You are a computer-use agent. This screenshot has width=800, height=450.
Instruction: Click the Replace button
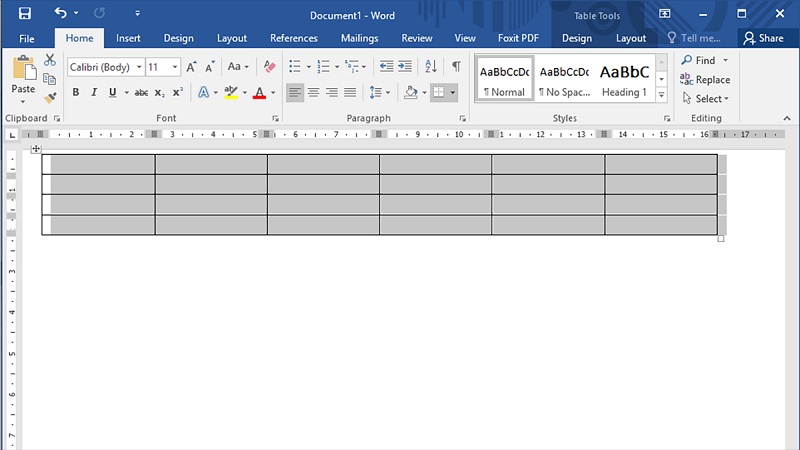click(x=705, y=80)
